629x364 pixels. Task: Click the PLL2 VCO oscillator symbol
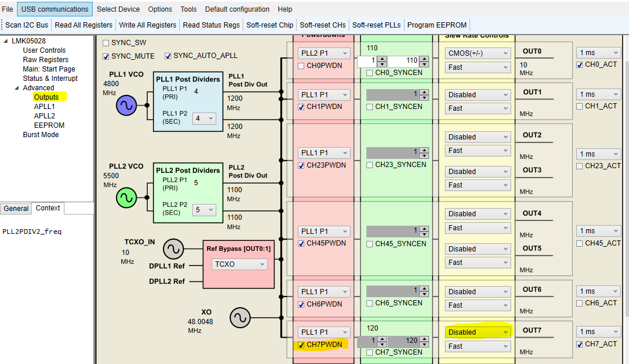point(127,198)
